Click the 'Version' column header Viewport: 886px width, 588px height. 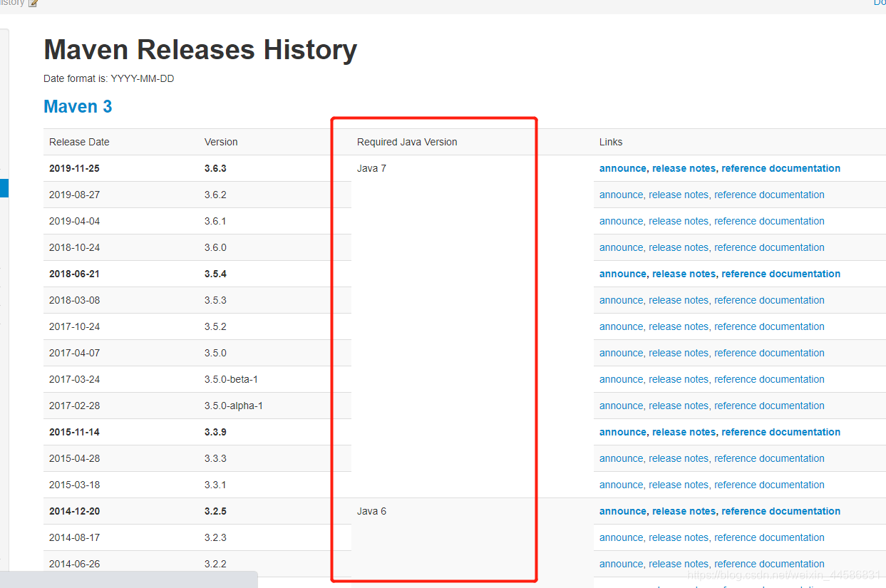click(x=221, y=143)
